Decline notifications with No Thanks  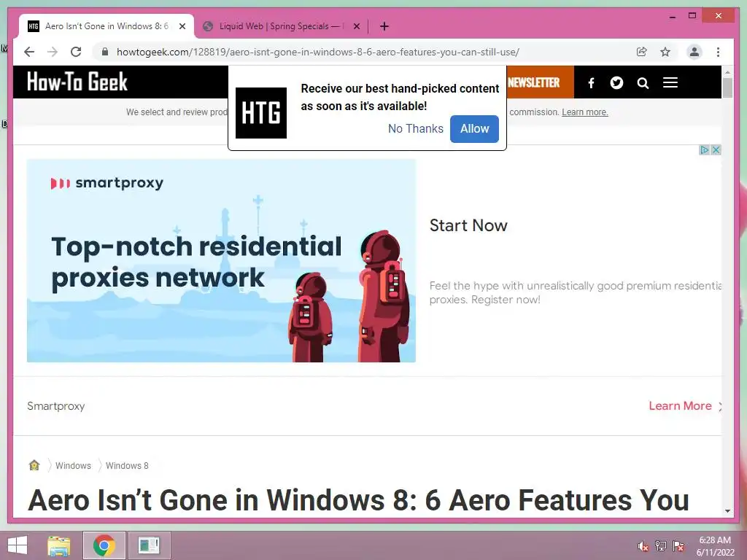click(x=415, y=128)
